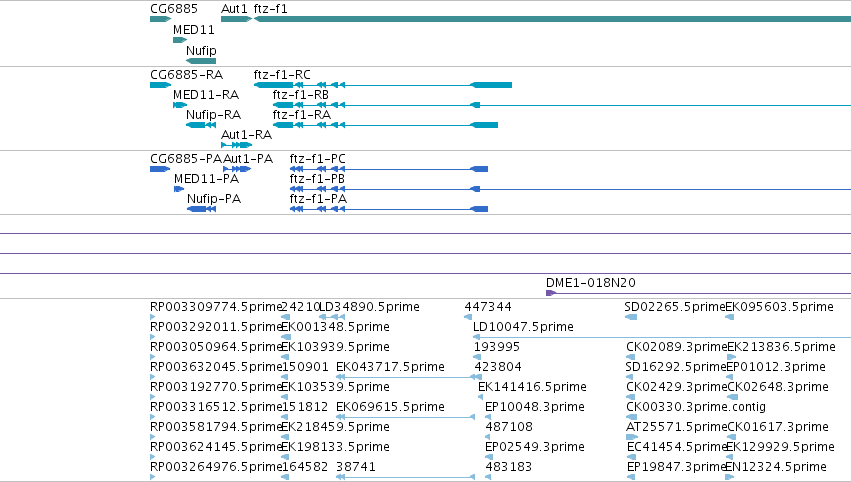This screenshot has width=851, height=482.
Task: Select EST EP10048.3prime
Action: [535, 407]
